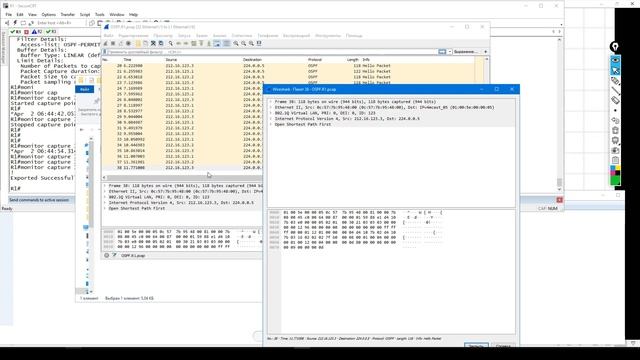Sort by Source column header in Wireshark

(171, 60)
